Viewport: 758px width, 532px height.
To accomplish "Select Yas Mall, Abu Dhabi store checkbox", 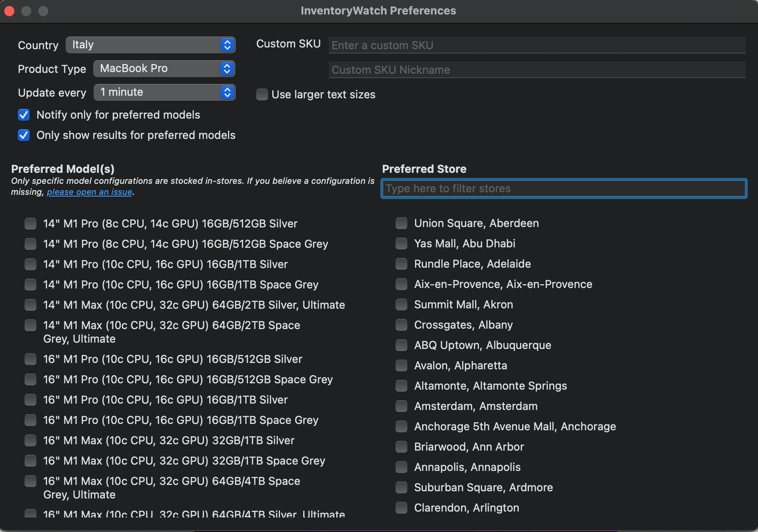I will [x=401, y=243].
